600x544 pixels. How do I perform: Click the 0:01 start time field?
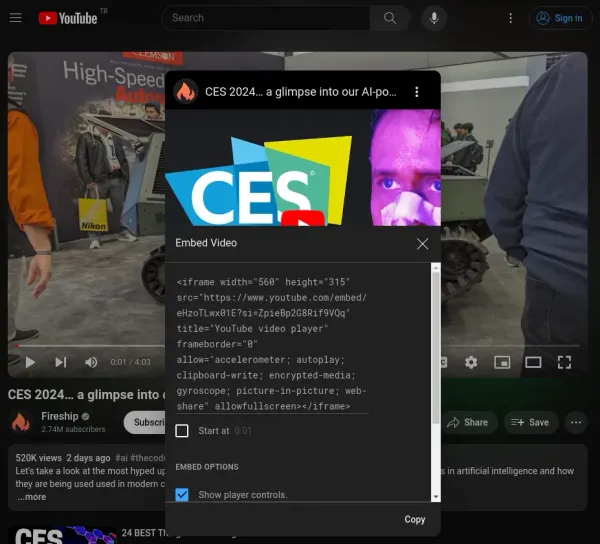243,431
